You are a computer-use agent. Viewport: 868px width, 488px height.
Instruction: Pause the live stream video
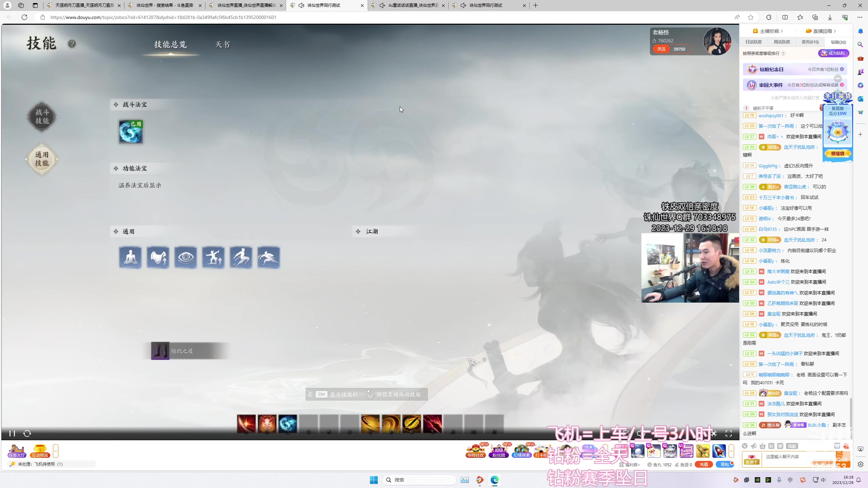(12, 433)
